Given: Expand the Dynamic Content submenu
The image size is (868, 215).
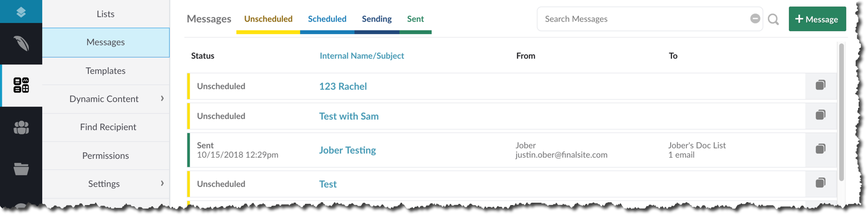Looking at the screenshot, I should coord(162,98).
